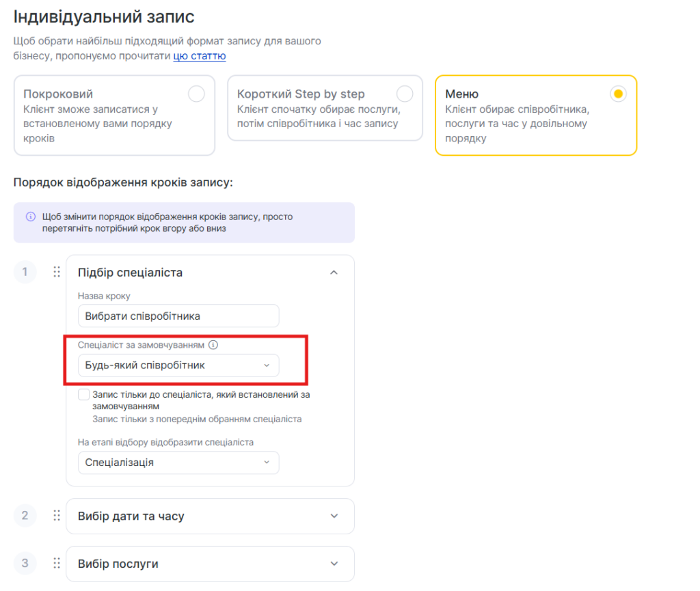The image size is (700, 591).
Task: Select the Покроковий radio button
Action: pos(196,94)
